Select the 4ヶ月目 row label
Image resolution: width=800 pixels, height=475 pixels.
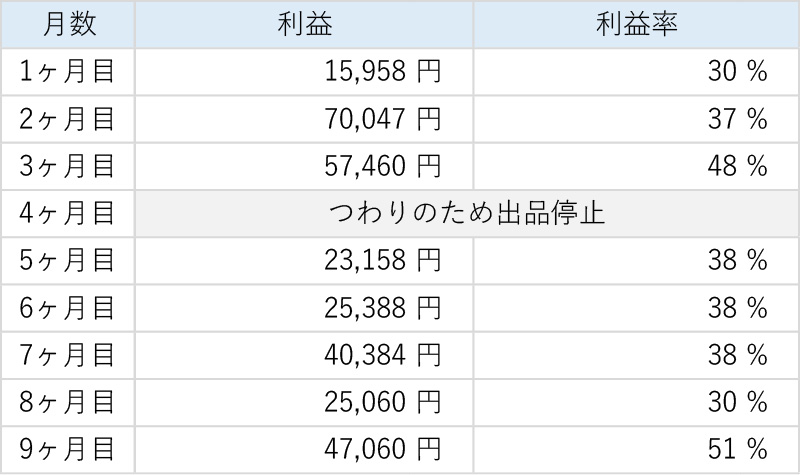[68, 214]
